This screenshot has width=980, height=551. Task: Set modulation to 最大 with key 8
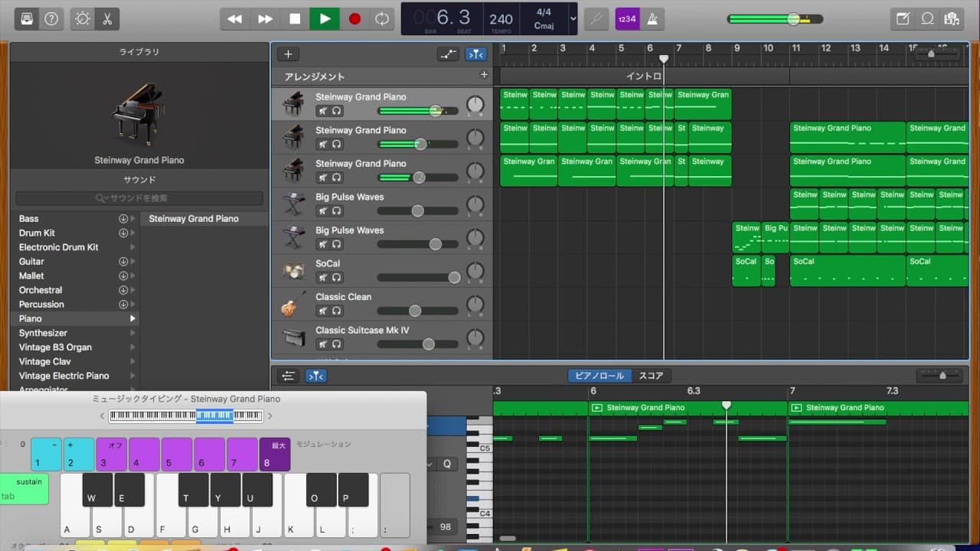(x=275, y=455)
